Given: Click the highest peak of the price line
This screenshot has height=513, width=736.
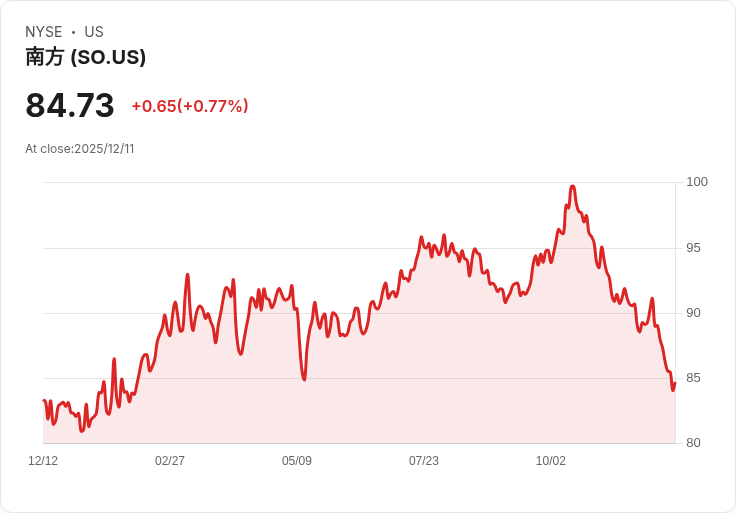Looking at the screenshot, I should pos(572,186).
